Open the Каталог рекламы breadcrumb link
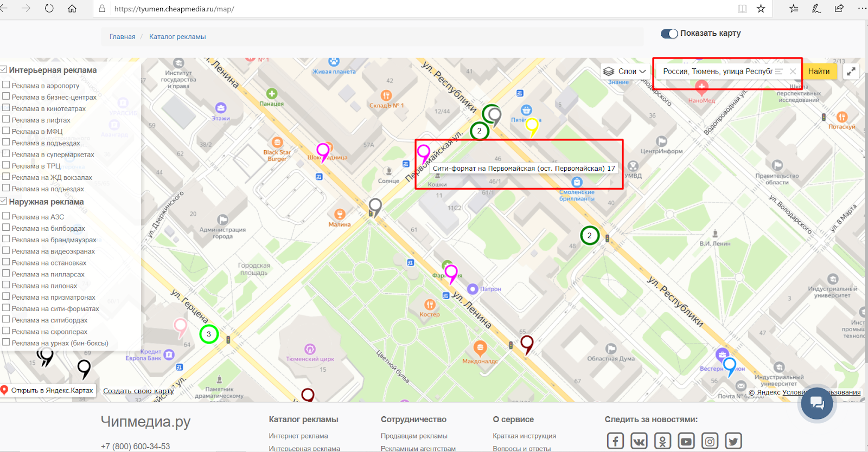This screenshot has width=868, height=452. [x=177, y=37]
